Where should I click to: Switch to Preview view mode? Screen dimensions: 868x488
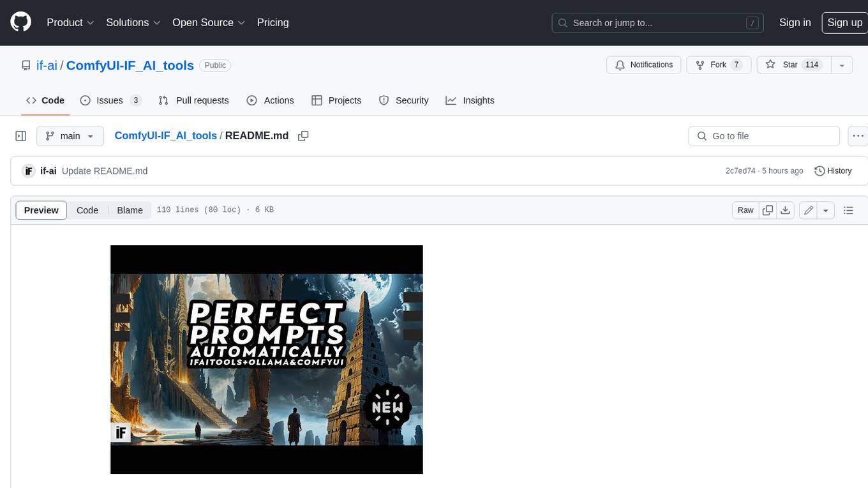tap(41, 210)
